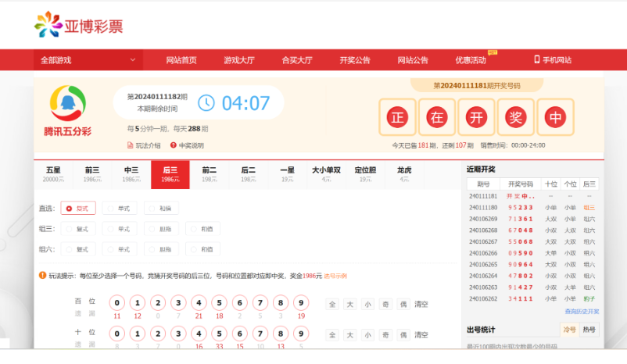Show 冷号 statistics tab
The image size is (627, 364).
click(569, 330)
